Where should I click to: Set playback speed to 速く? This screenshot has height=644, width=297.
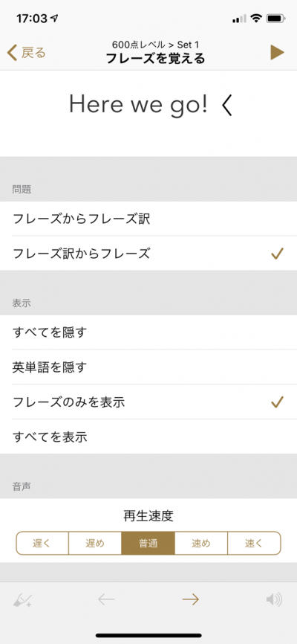coord(254,543)
